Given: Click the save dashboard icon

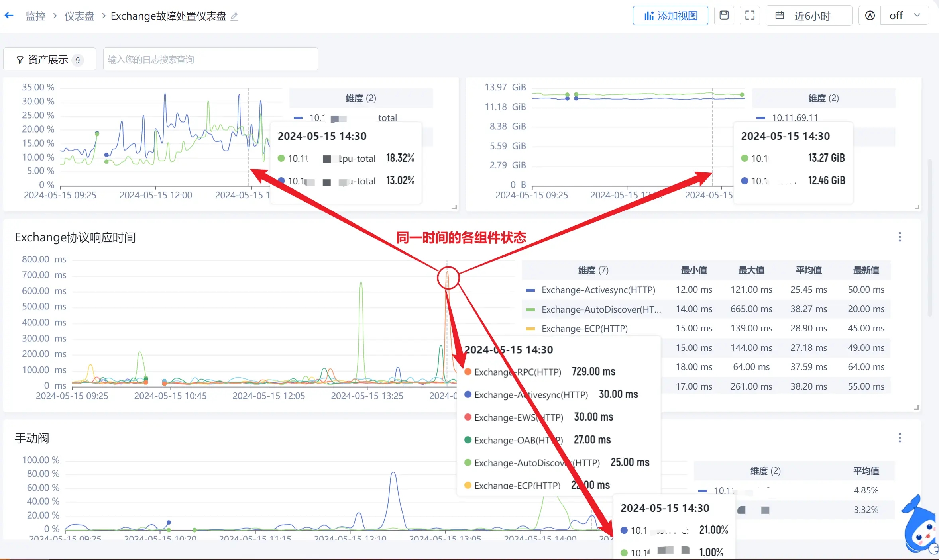Looking at the screenshot, I should (724, 16).
